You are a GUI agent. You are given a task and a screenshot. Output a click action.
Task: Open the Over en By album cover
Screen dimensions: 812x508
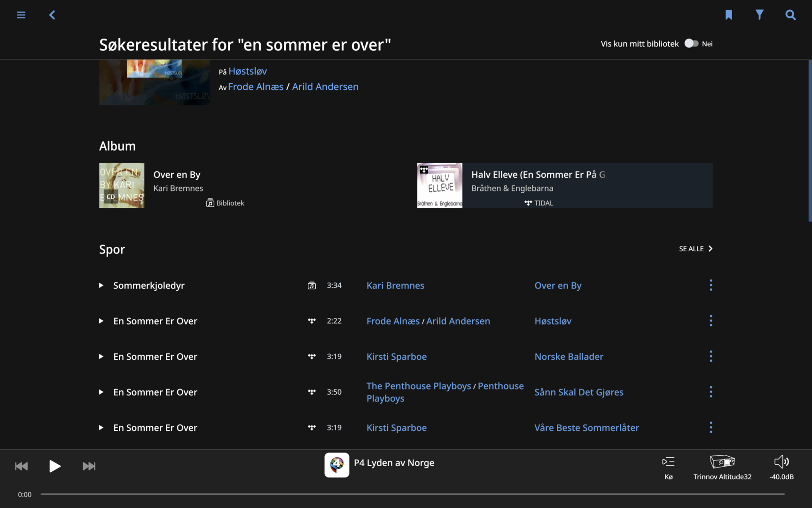122,185
